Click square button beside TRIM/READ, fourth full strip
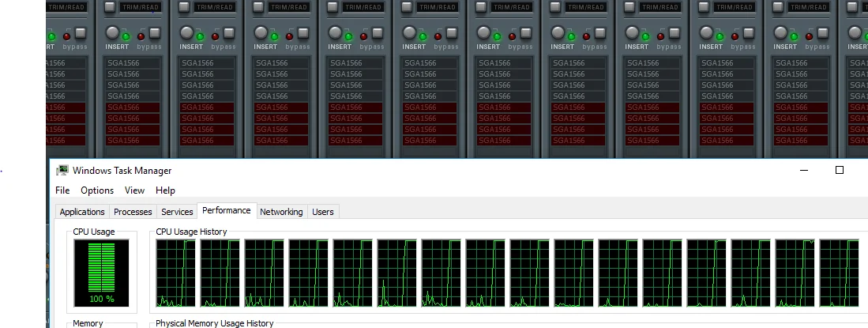This screenshot has width=868, height=328. click(x=333, y=6)
